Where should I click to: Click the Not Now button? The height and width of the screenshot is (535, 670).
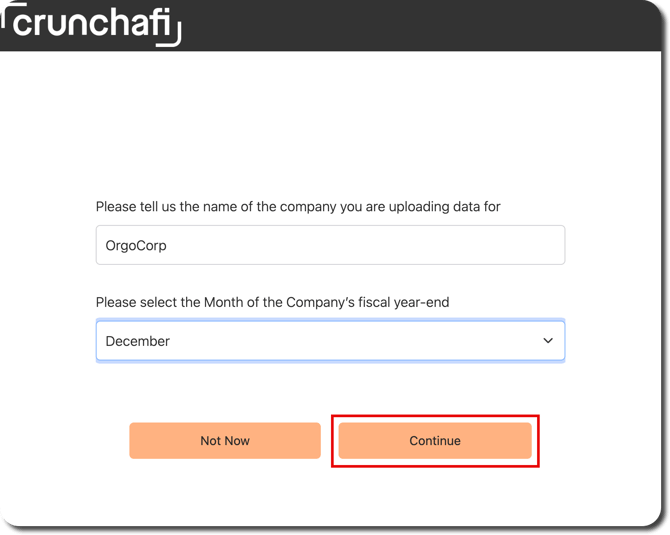225,441
